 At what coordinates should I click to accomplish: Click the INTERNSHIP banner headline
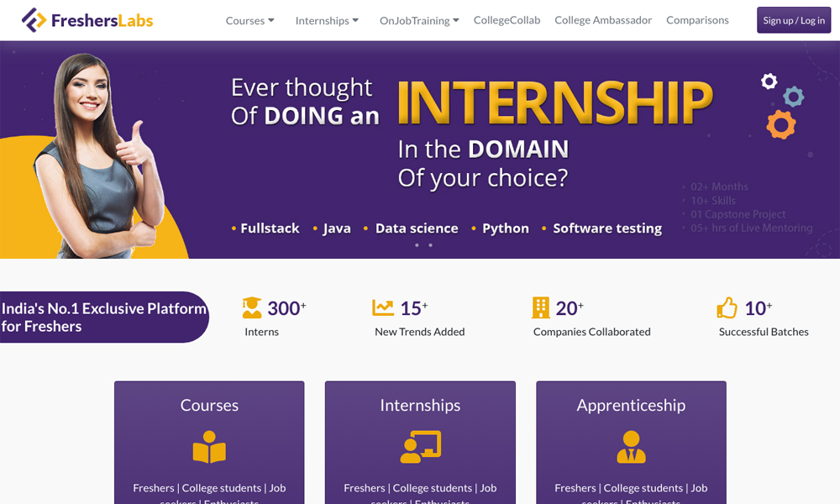[554, 103]
